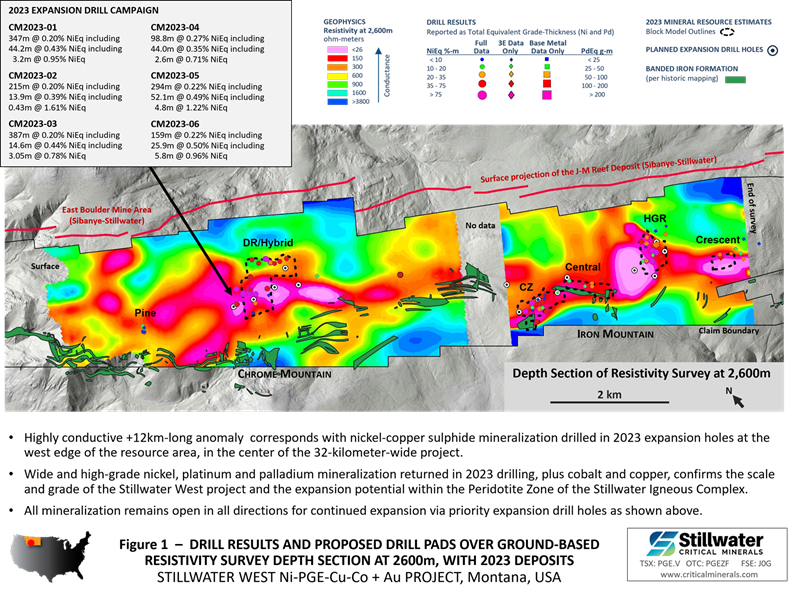Select the planned expansion drill hole legend symbol
The image size is (800, 596).
pyautogui.click(x=773, y=50)
